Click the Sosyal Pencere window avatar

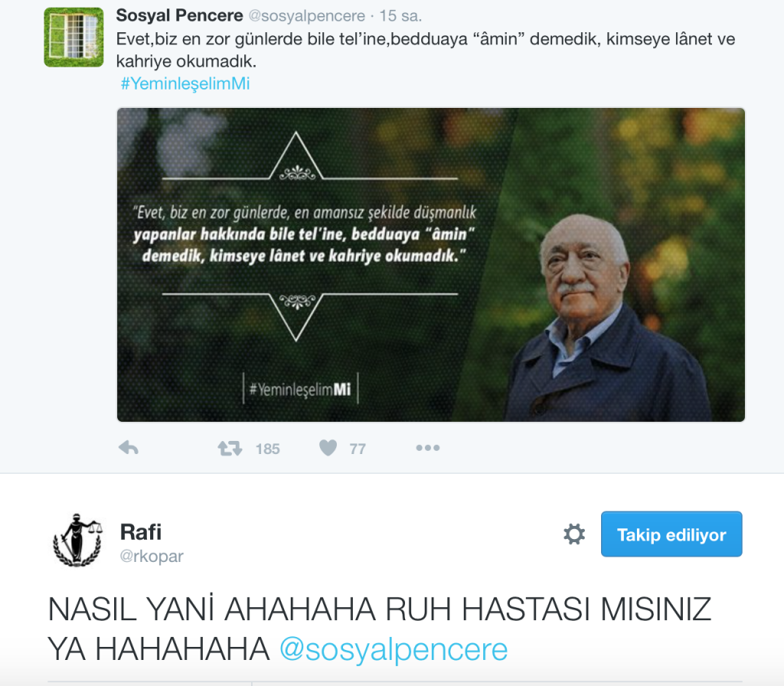74,37
